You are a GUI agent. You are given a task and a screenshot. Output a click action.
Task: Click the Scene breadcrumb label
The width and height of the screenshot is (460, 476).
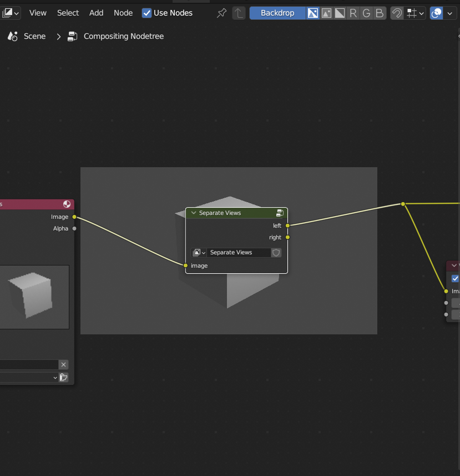coord(35,37)
